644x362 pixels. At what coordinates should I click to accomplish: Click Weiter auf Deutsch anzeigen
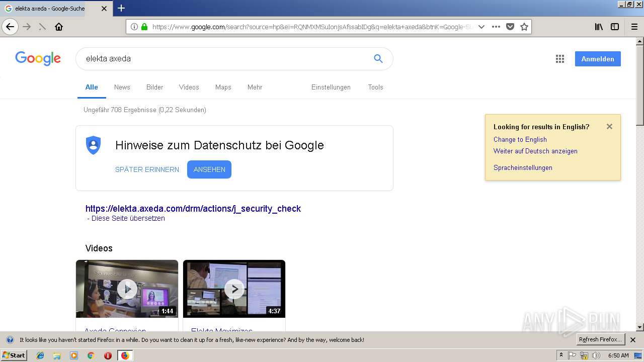tap(535, 151)
